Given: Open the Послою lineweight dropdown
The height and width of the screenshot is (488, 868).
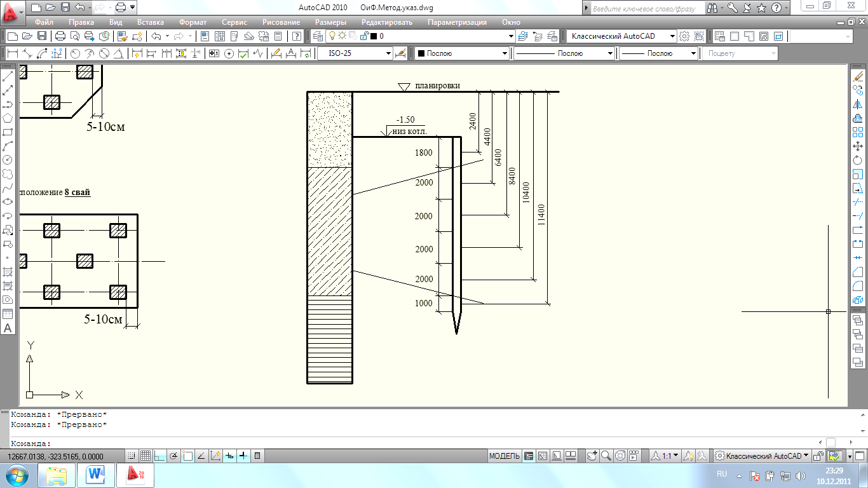Looking at the screenshot, I should pos(694,53).
